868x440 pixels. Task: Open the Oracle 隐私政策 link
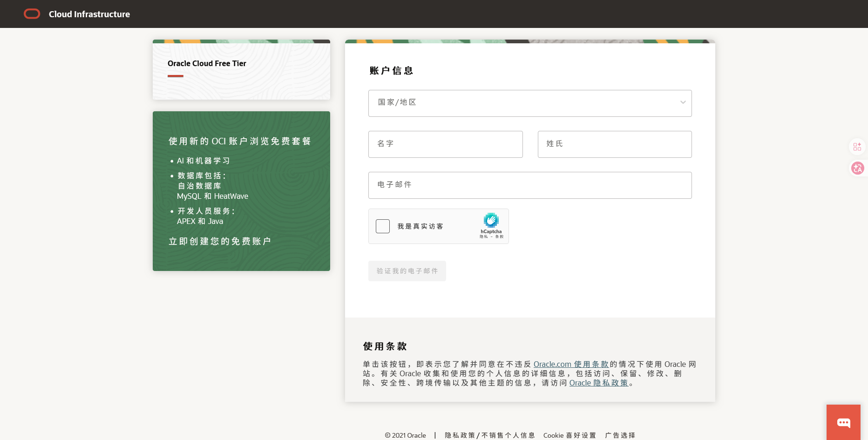click(x=599, y=383)
